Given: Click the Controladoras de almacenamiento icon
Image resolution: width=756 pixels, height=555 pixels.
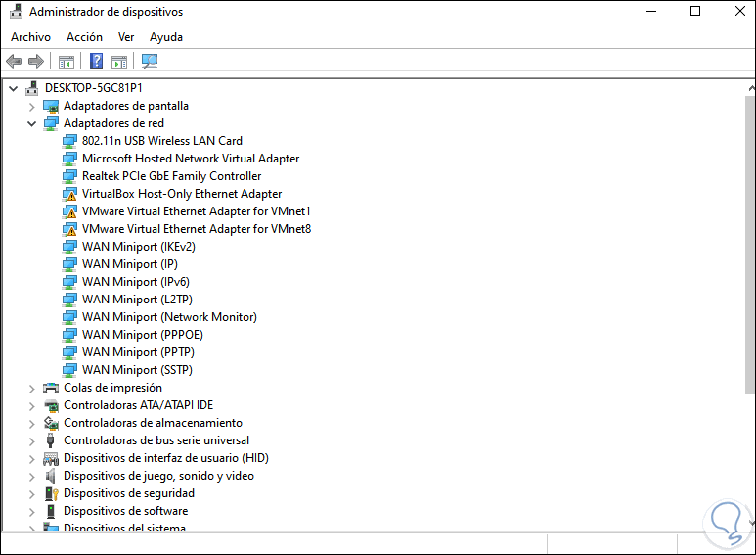Looking at the screenshot, I should click(x=51, y=423).
